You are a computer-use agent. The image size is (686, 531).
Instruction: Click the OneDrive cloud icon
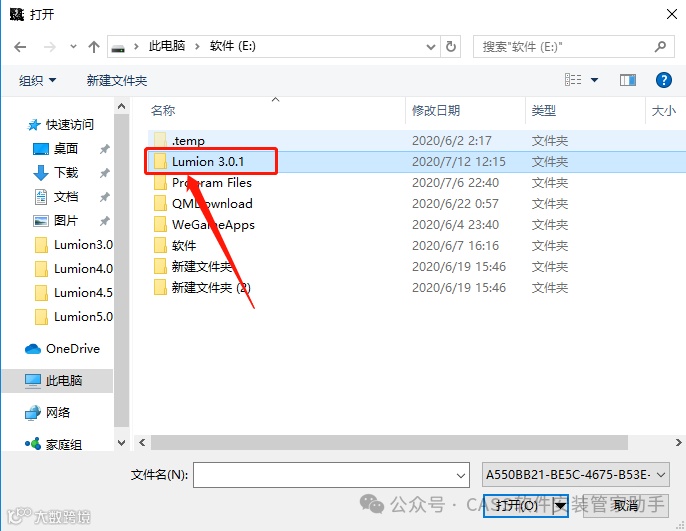click(x=33, y=349)
